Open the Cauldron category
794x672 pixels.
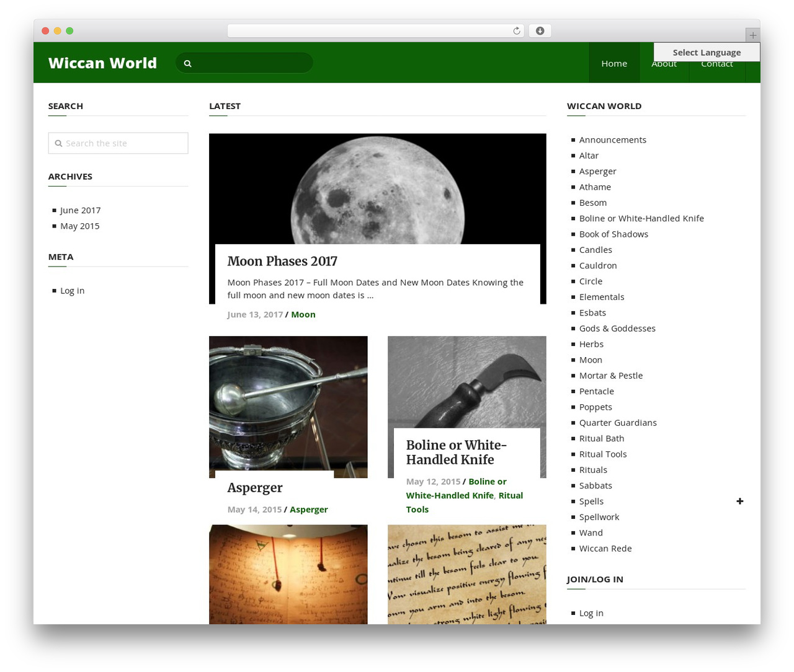[598, 265]
